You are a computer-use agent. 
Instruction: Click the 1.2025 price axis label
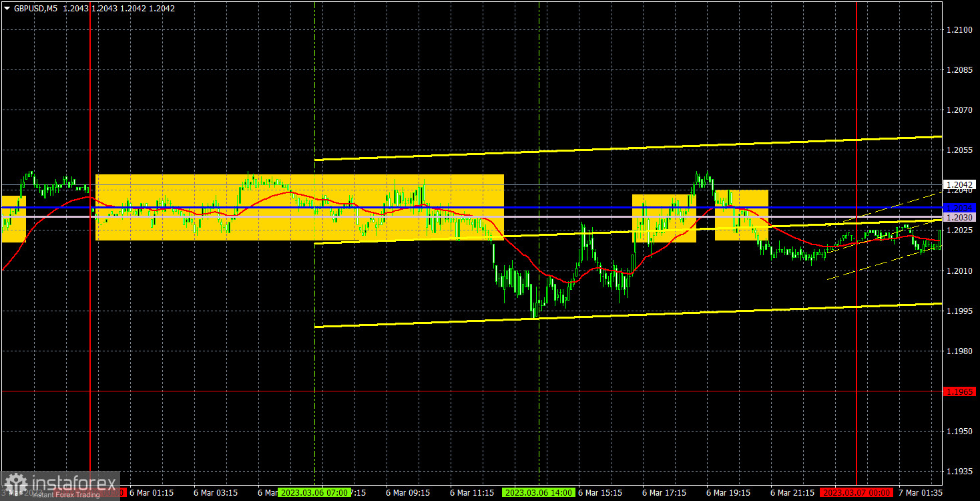coord(959,230)
